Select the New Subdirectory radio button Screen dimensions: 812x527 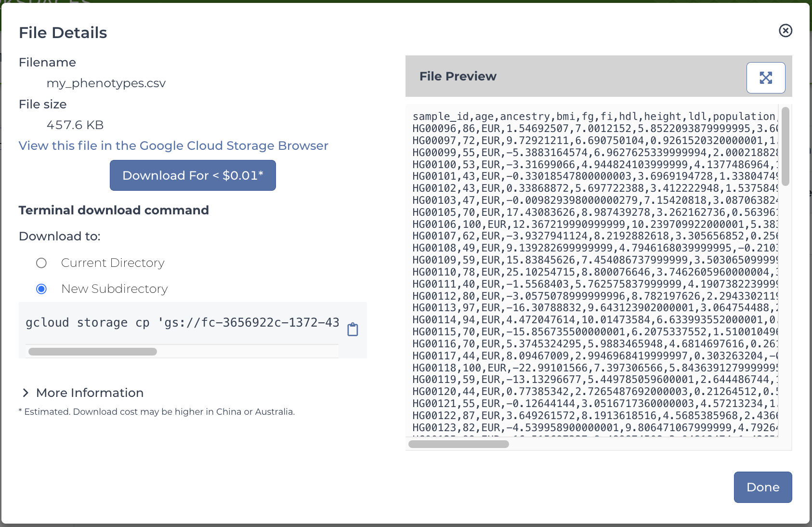coord(41,289)
